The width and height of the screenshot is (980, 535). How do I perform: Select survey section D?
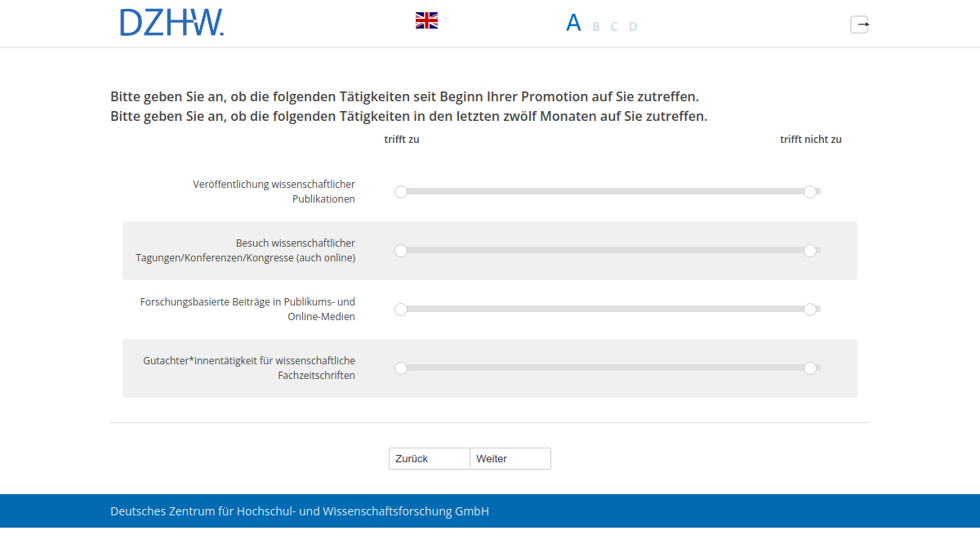pyautogui.click(x=633, y=26)
